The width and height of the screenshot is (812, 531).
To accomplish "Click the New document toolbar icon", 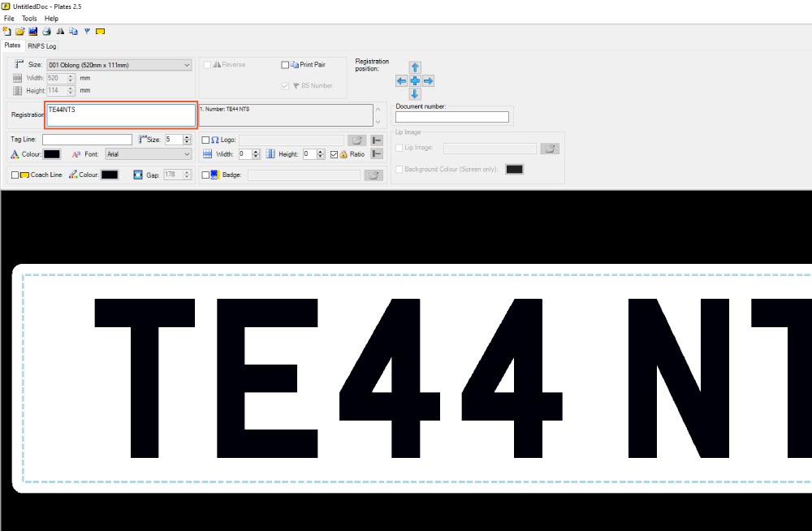I will [6, 32].
